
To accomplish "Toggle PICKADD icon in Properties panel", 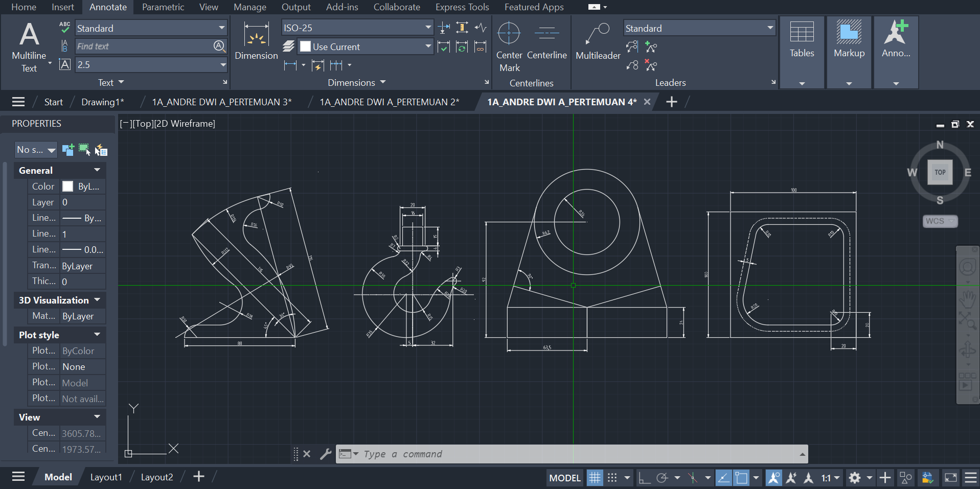I will [68, 150].
